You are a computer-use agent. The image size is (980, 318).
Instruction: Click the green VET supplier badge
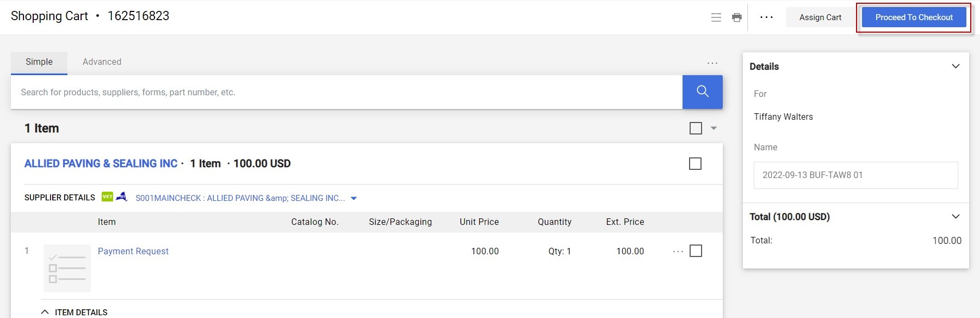(x=108, y=197)
